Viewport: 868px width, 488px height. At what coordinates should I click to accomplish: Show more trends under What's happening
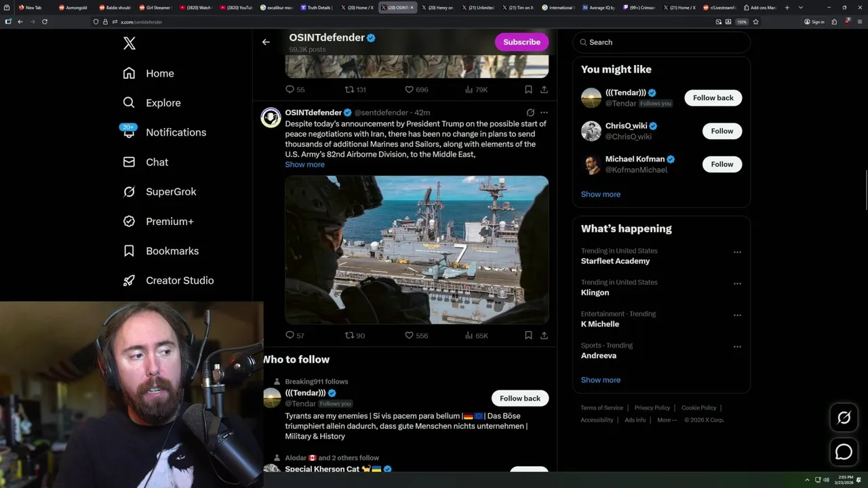click(x=601, y=380)
